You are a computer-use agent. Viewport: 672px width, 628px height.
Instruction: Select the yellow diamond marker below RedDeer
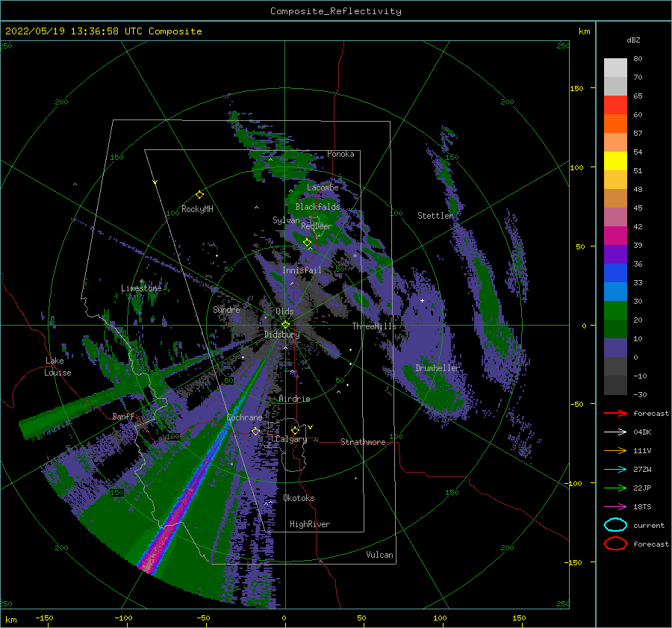click(x=308, y=243)
